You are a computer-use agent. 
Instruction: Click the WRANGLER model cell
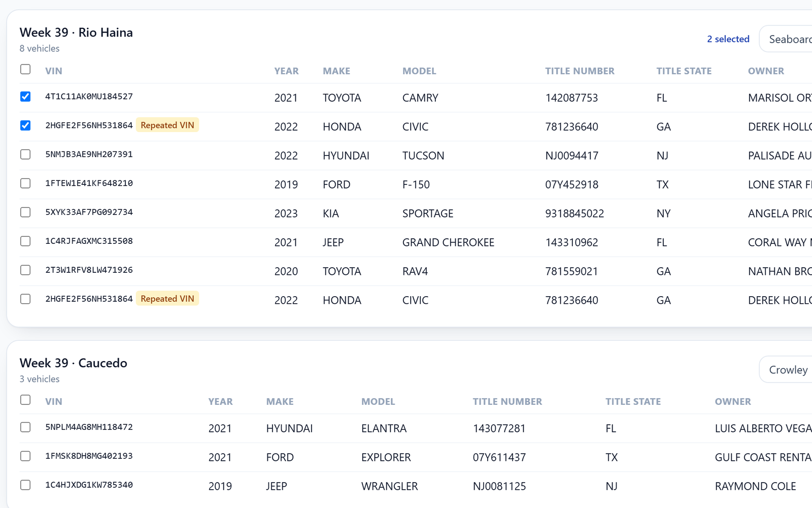click(389, 487)
